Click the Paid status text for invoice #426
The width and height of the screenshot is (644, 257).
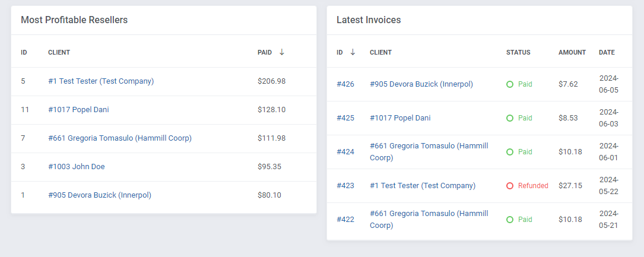click(x=525, y=84)
